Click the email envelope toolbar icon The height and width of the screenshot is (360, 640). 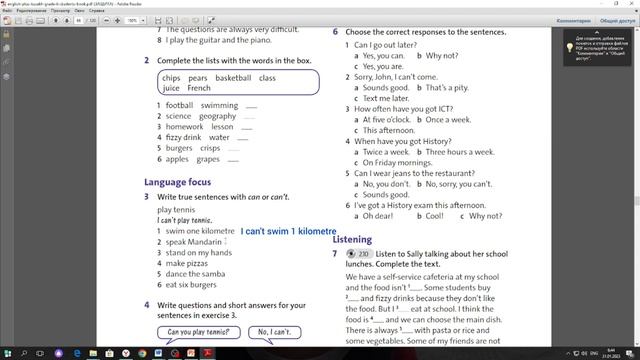point(40,20)
